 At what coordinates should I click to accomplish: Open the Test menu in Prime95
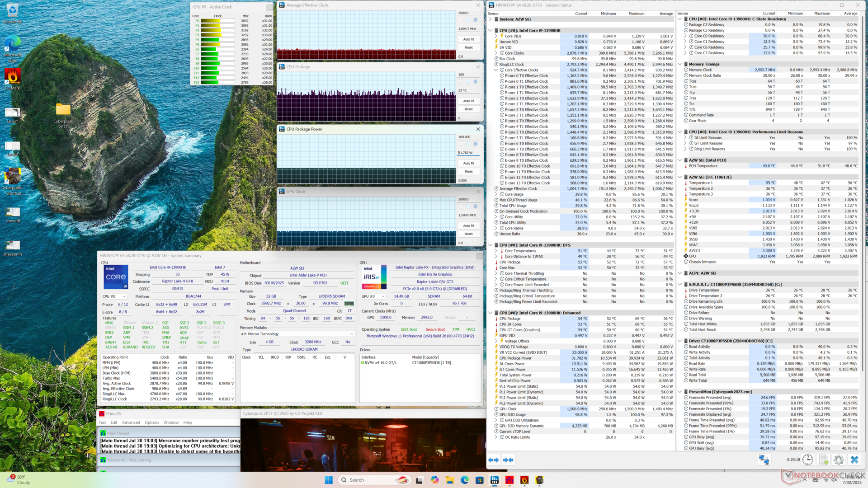[x=102, y=422]
